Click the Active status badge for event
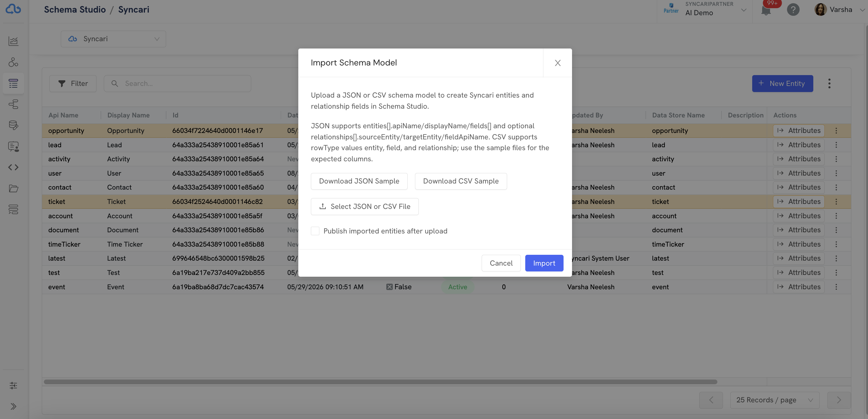Screen dimensions: 868x419 coord(458,287)
